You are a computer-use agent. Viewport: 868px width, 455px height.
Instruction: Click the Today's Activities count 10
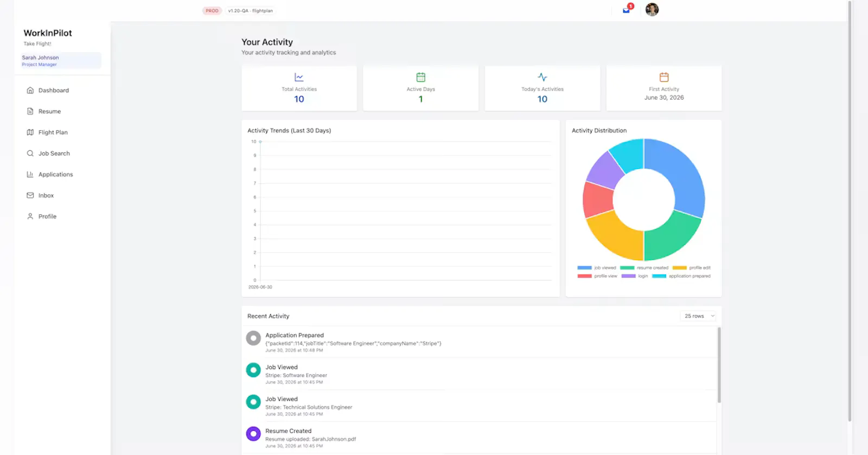[542, 99]
